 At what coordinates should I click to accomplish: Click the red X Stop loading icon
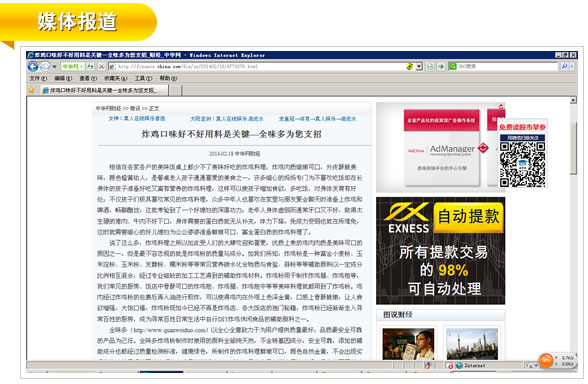tap(102, 66)
